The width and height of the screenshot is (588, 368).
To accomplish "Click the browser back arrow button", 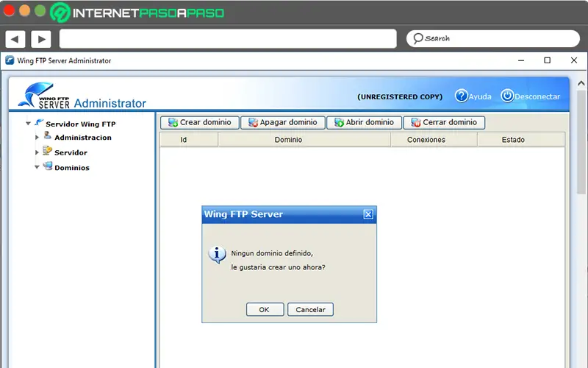I will tap(15, 39).
